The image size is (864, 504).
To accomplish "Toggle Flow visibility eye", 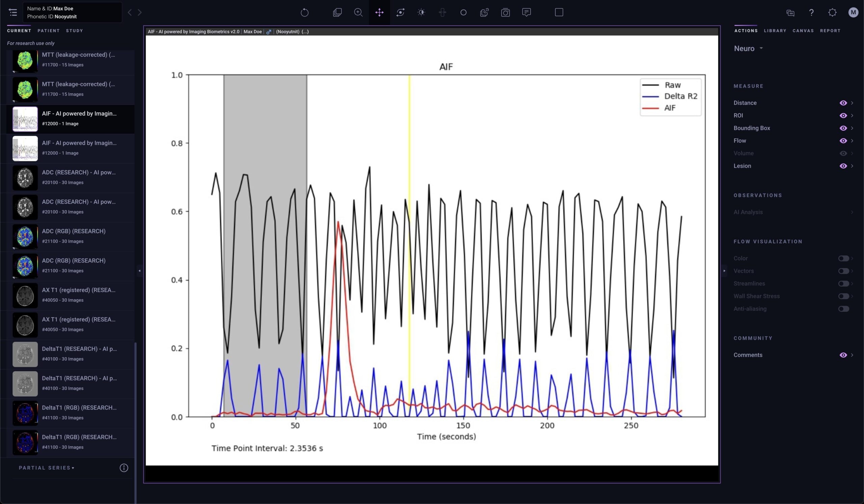I will point(843,141).
